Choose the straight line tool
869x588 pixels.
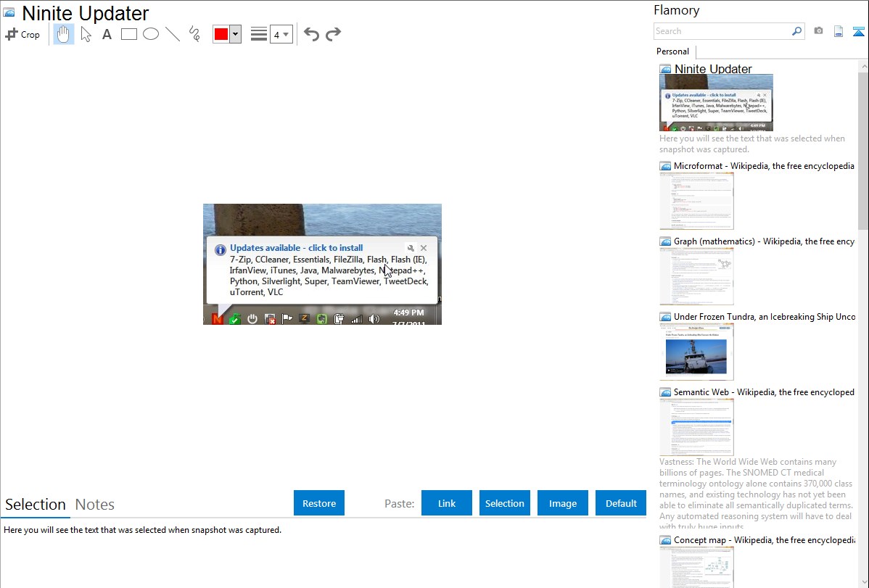coord(173,34)
